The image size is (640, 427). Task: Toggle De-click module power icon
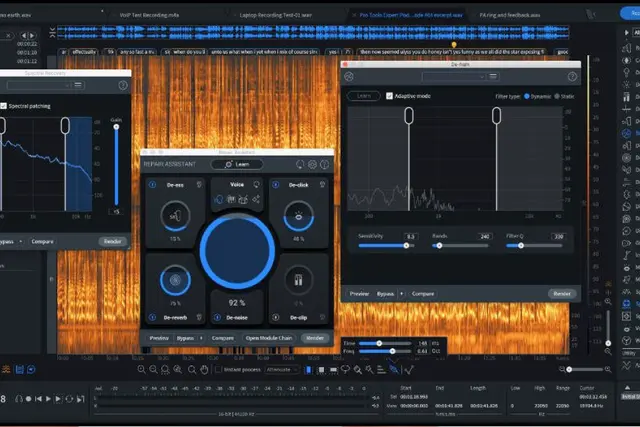[276, 185]
